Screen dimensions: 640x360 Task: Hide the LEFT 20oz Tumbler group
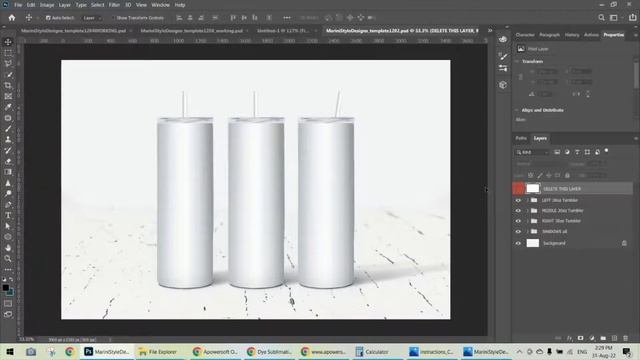(x=518, y=200)
